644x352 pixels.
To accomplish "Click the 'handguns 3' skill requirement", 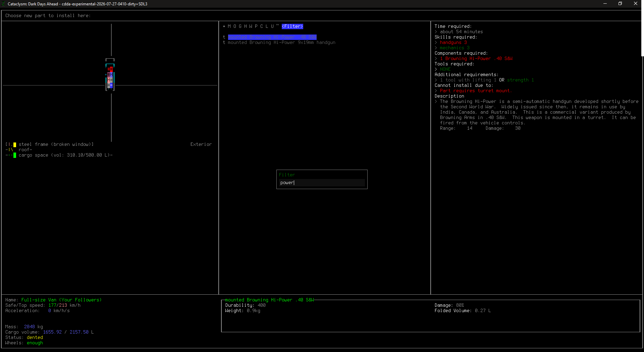I will tap(453, 43).
